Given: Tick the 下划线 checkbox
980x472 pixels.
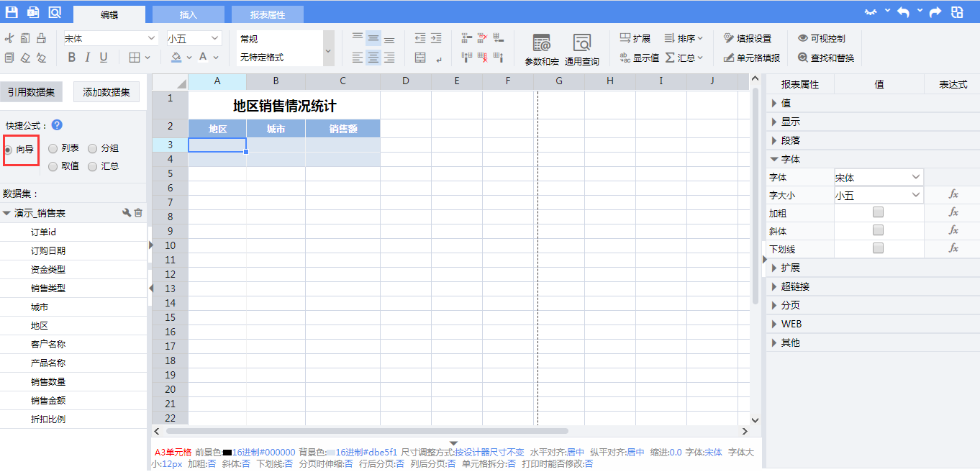Looking at the screenshot, I should click(x=878, y=248).
